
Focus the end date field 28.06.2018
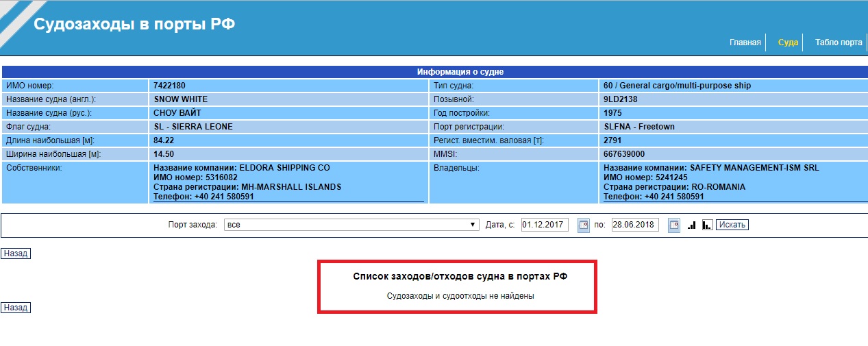point(635,225)
